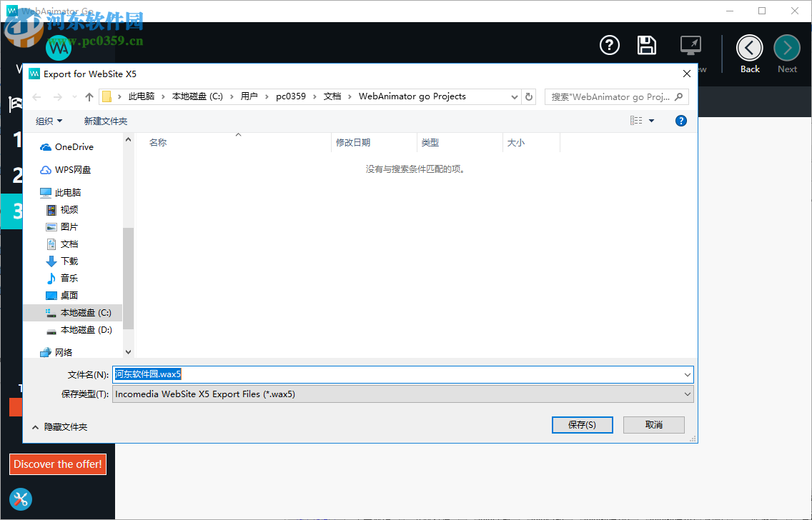Save the project with the floppy disk icon
The image size is (812, 520).
click(x=647, y=45)
